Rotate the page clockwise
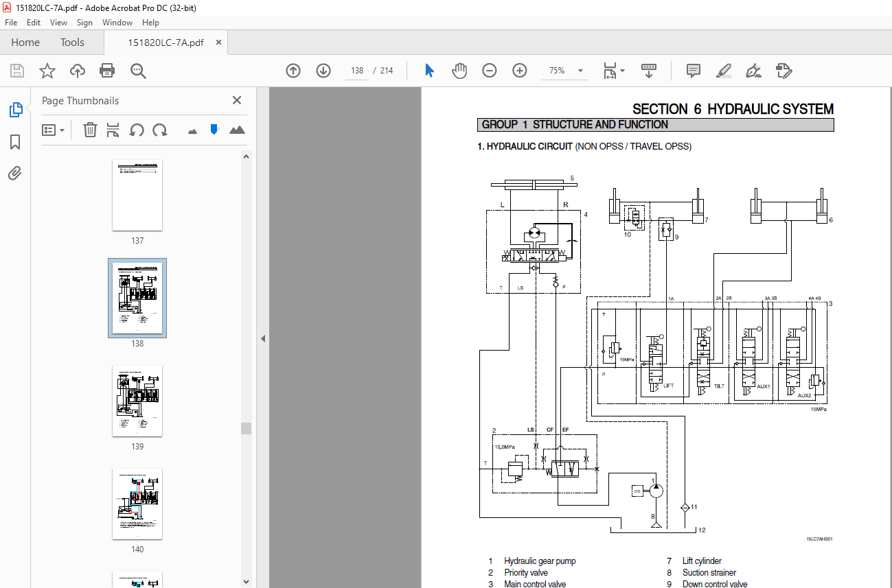892x588 pixels. 160,130
